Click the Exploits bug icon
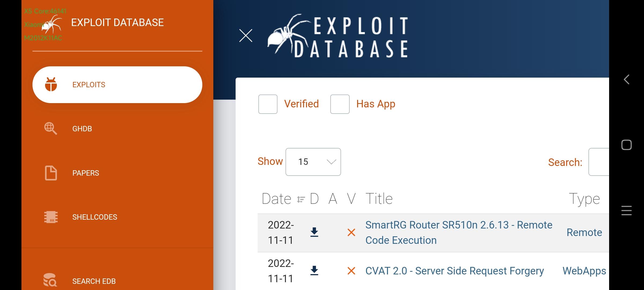 pyautogui.click(x=51, y=85)
